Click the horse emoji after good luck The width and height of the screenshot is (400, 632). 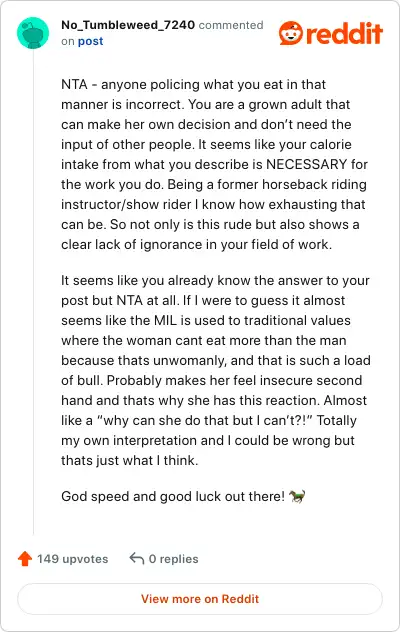point(297,496)
